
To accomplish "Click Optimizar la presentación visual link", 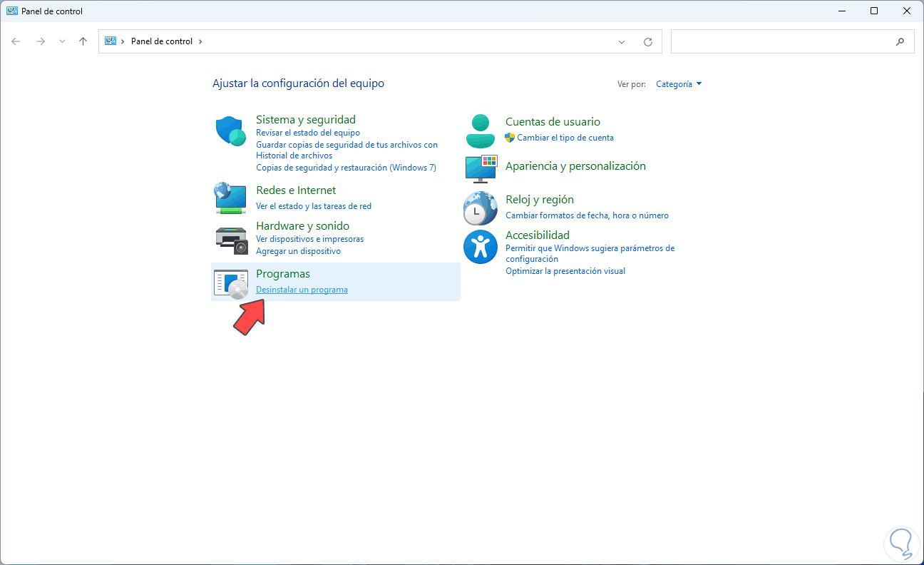I will [x=565, y=271].
